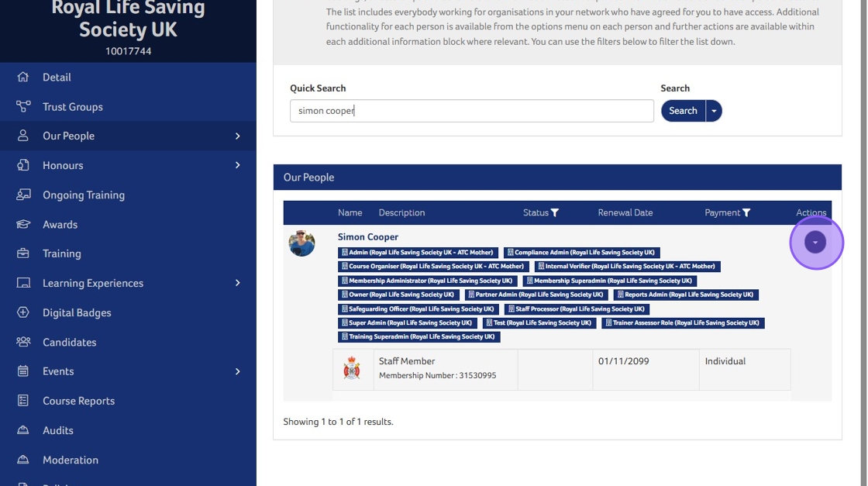Expand the Learning Experiences submenu chevron
The width and height of the screenshot is (868, 486).
pos(237,283)
